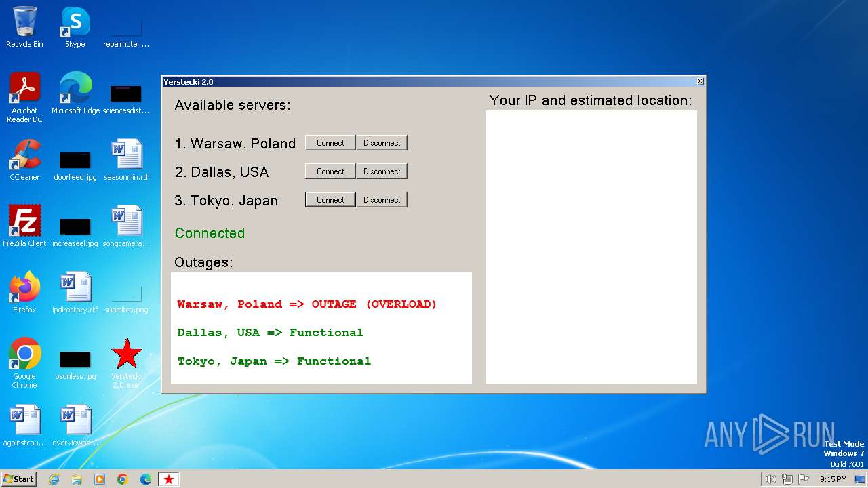
Task: Close the Verstecki 2.0 window
Action: 701,81
